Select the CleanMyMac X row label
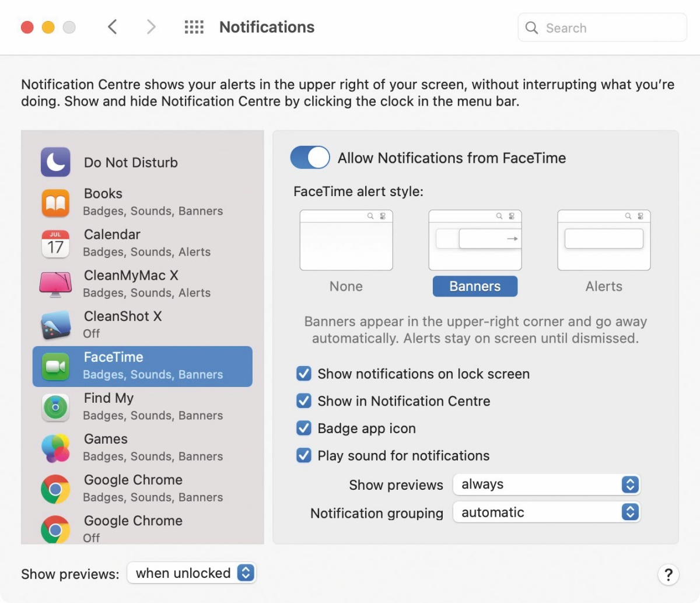The image size is (700, 603). pos(131,275)
